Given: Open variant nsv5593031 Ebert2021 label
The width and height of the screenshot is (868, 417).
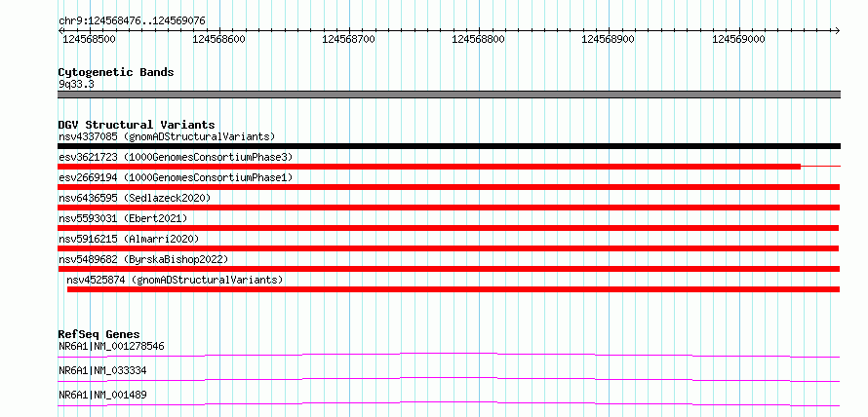Looking at the screenshot, I should [123, 218].
